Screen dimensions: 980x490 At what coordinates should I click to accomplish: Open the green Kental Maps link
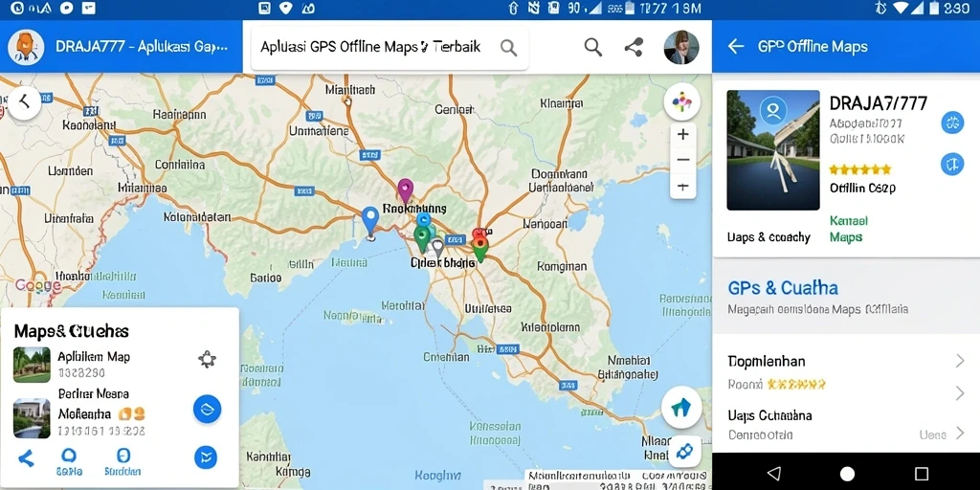click(x=849, y=229)
